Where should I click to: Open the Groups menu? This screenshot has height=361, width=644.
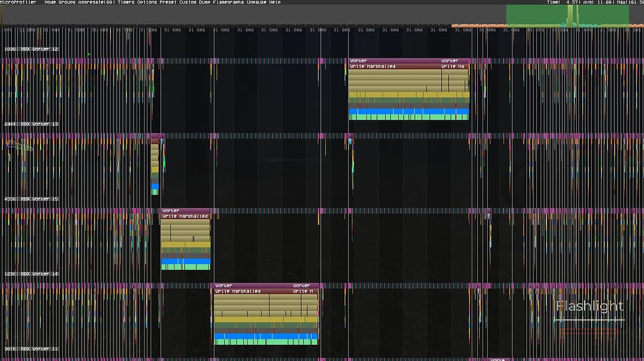coord(68,2)
